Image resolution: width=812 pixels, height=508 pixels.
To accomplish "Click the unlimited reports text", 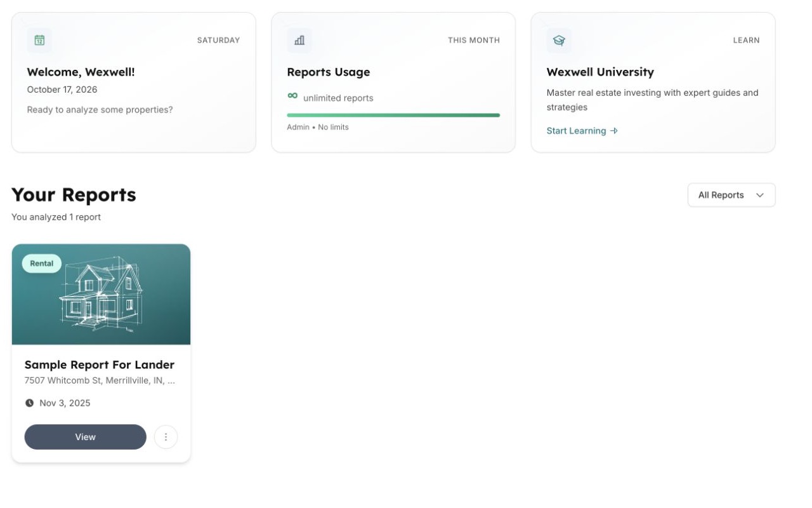I will [x=338, y=98].
